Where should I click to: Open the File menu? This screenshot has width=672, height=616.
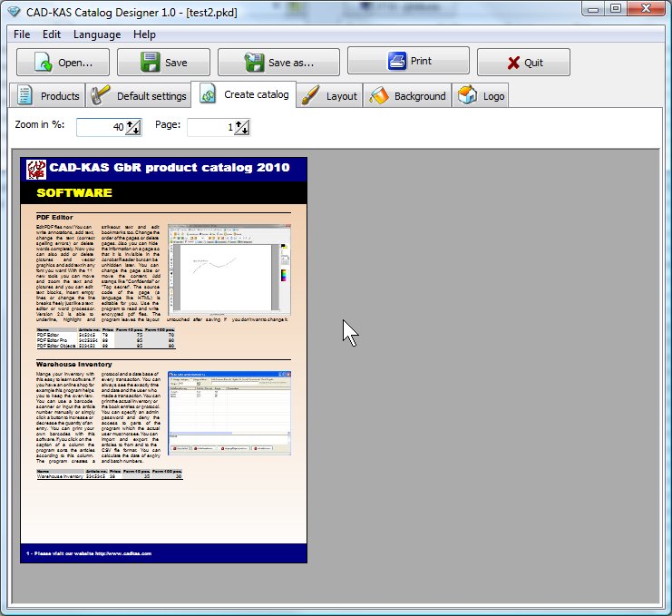pos(22,34)
